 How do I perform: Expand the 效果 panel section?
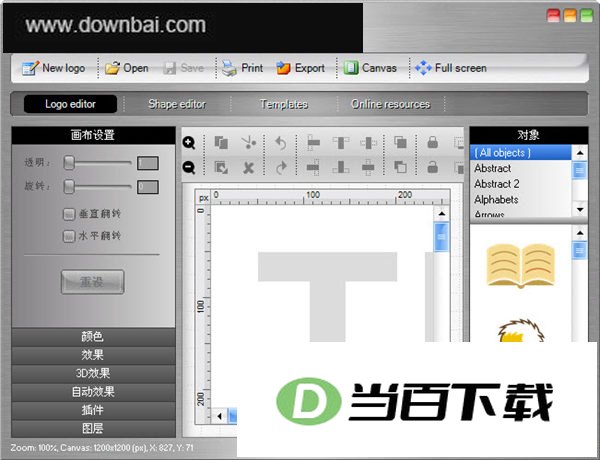click(x=93, y=355)
